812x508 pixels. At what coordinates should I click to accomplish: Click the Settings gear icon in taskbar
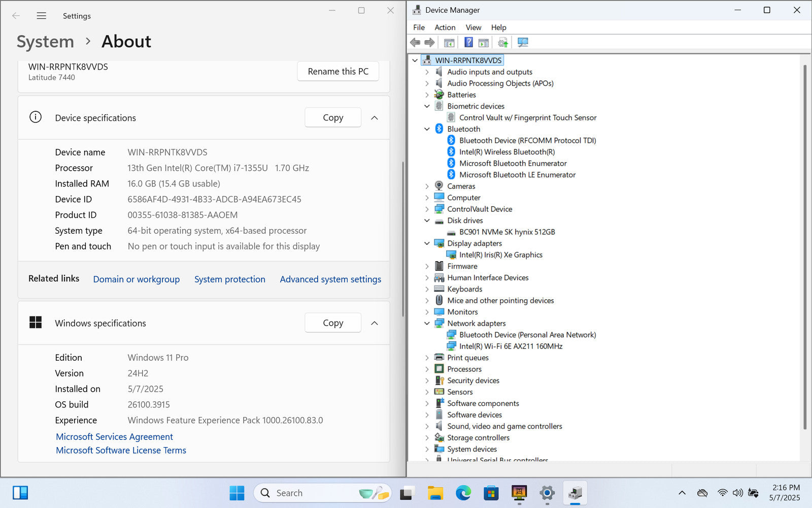tap(547, 493)
